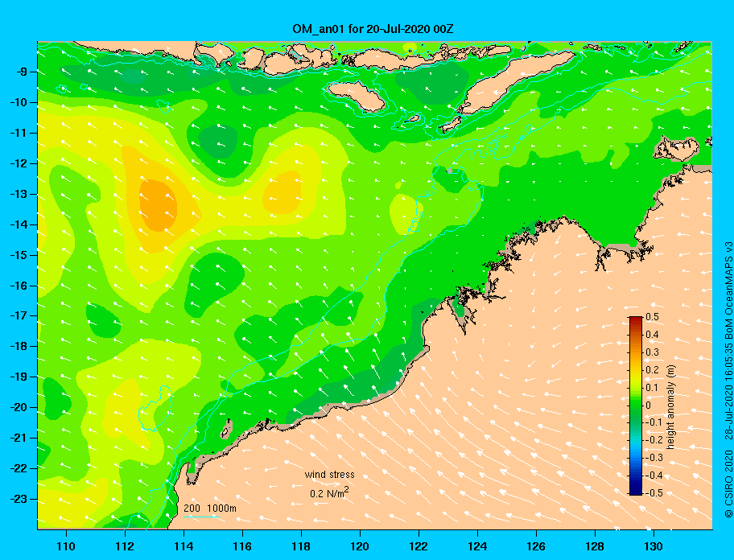Click latitude axis label '-10'

[19, 102]
